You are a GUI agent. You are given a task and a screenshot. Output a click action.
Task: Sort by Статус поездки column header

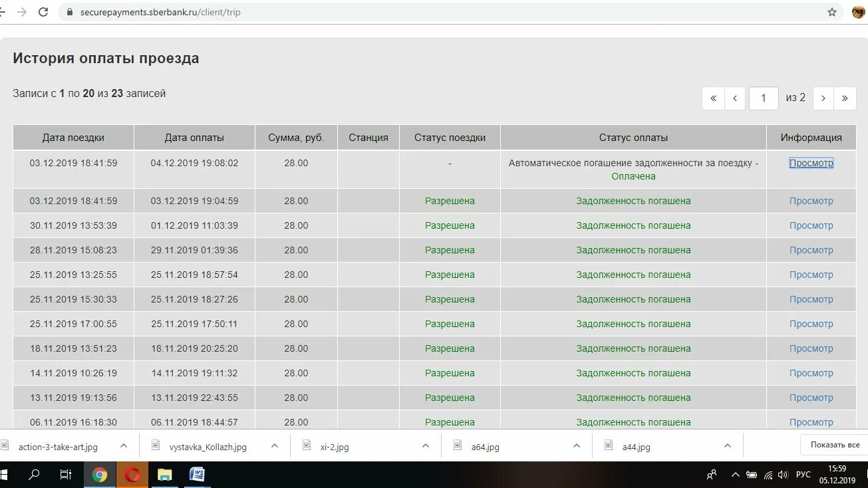click(450, 138)
